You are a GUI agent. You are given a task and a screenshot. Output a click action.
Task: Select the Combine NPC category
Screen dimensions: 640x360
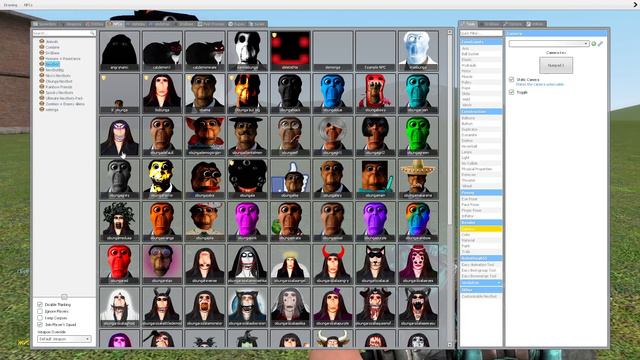(53, 47)
